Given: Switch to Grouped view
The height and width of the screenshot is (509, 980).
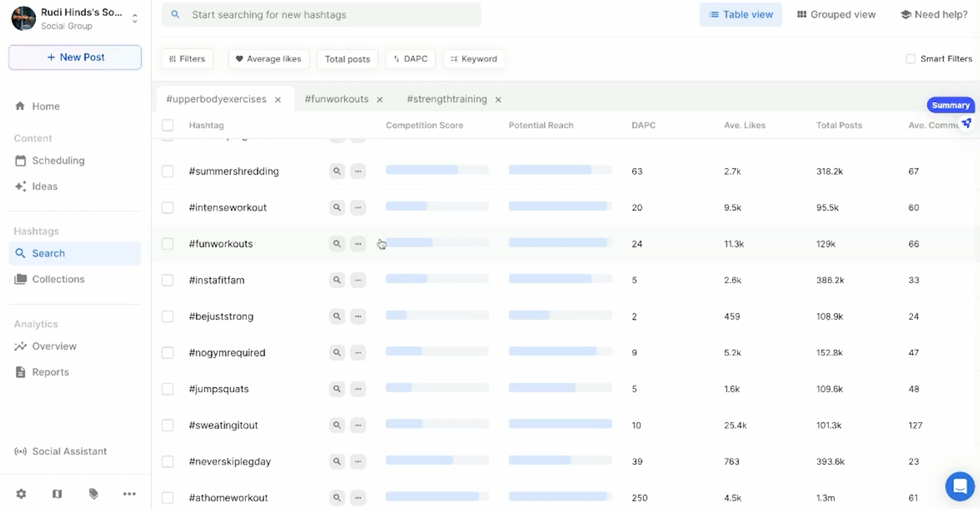Looking at the screenshot, I should pyautogui.click(x=836, y=14).
